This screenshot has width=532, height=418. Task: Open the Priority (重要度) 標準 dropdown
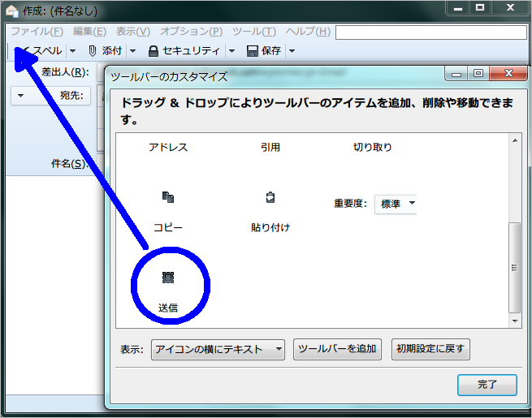click(x=396, y=204)
